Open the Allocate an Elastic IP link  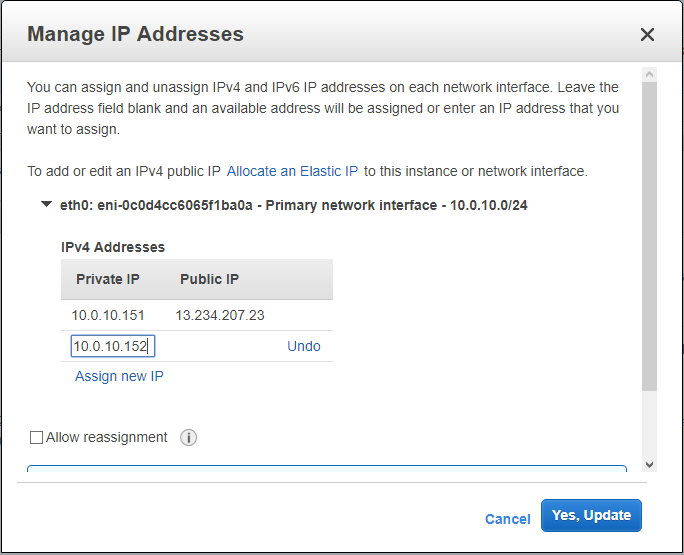293,171
